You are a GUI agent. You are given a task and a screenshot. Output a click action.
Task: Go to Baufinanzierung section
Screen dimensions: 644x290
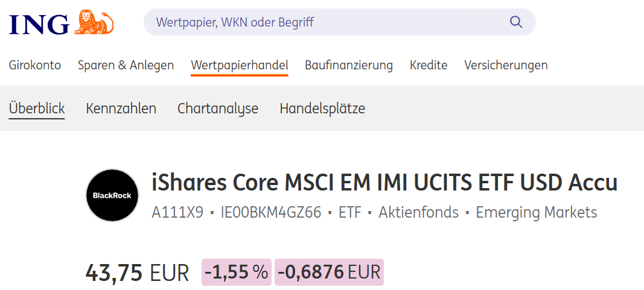348,65
